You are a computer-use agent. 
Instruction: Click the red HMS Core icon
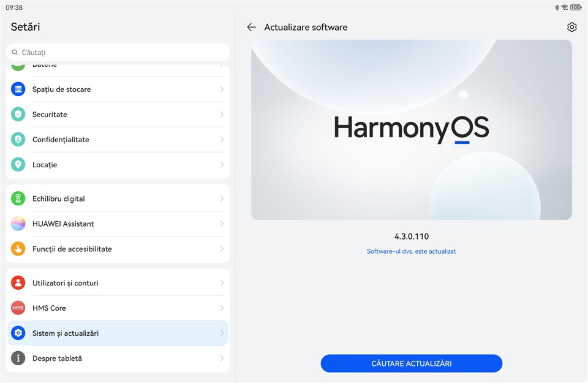click(x=18, y=308)
